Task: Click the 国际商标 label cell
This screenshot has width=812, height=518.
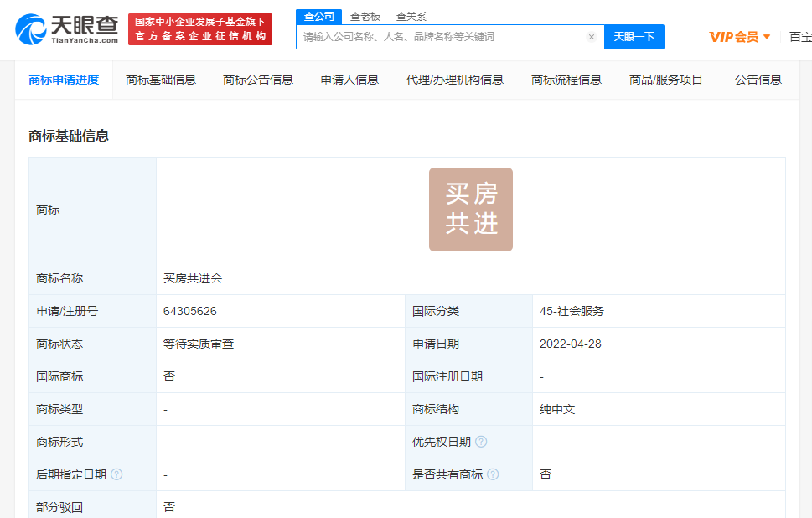Action: pos(93,376)
